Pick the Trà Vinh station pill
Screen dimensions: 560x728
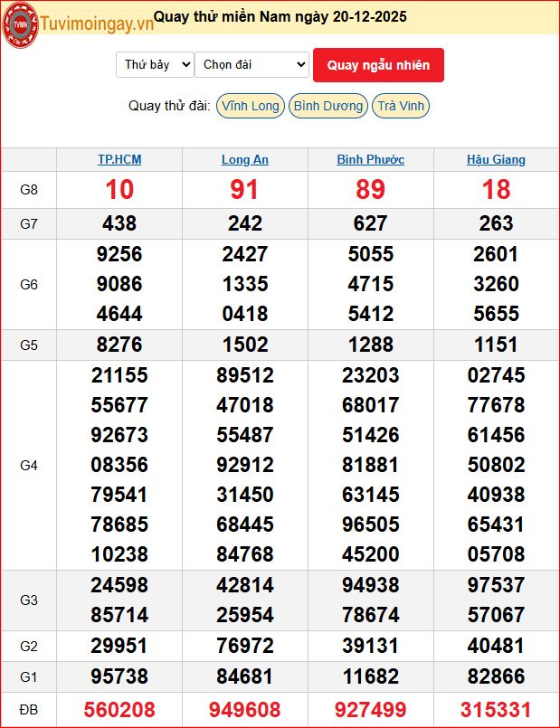click(x=401, y=106)
